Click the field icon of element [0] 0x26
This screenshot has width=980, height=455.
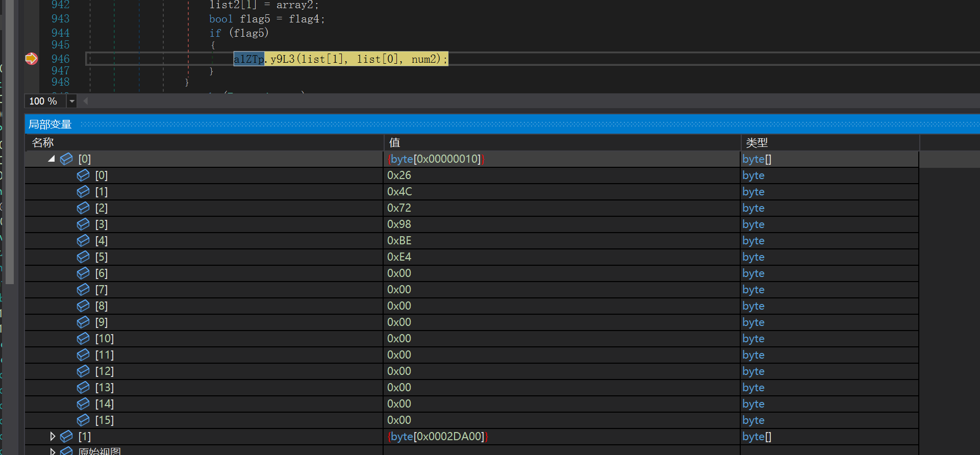pos(83,175)
